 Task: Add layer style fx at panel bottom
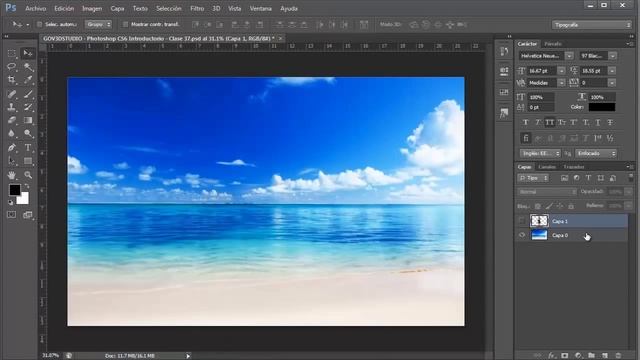551,356
